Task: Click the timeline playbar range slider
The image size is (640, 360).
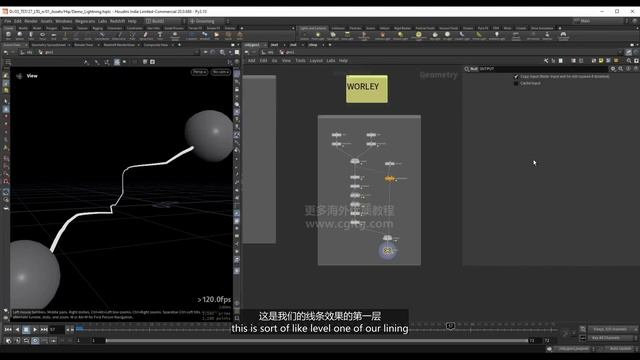Action: pos(317,340)
